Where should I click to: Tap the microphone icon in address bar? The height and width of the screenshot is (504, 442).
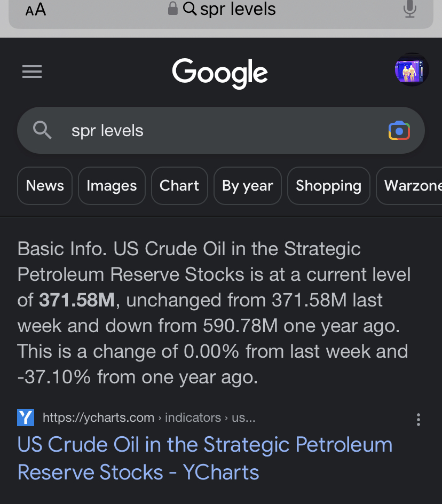[409, 9]
